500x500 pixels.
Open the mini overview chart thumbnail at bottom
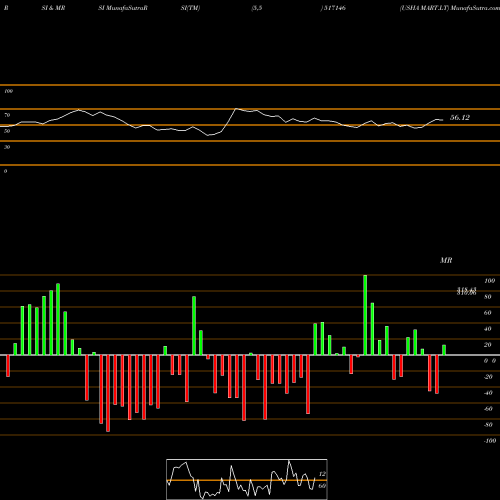[247, 479]
